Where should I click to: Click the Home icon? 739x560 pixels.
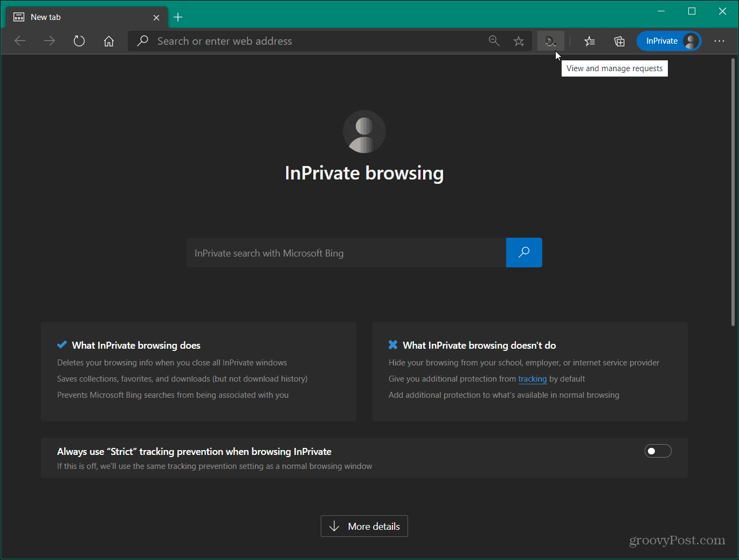click(x=108, y=40)
